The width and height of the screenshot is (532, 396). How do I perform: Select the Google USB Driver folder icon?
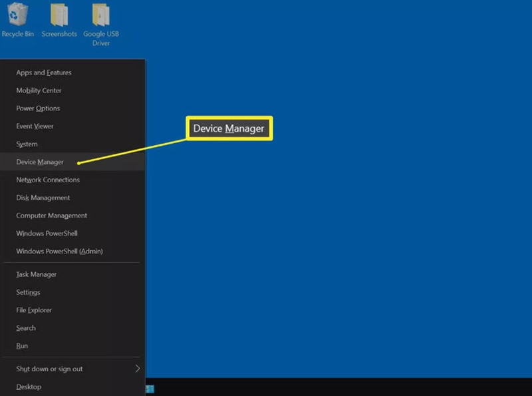tap(101, 25)
